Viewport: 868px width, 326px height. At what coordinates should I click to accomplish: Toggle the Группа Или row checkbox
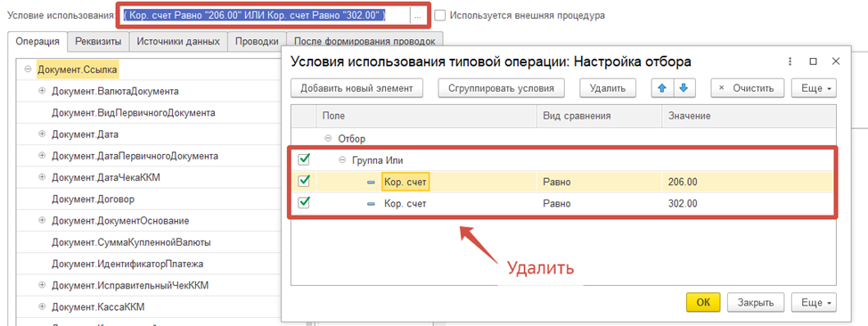tap(303, 160)
